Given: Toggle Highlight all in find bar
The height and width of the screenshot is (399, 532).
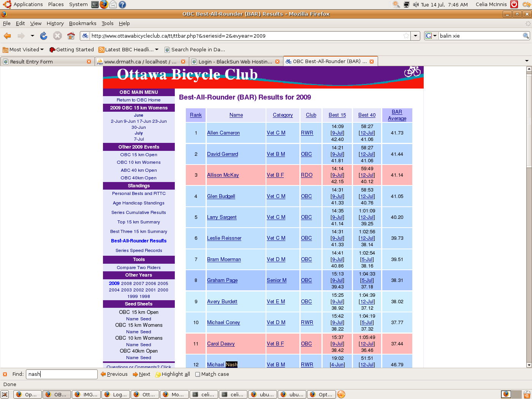Looking at the screenshot, I should click(x=173, y=374).
